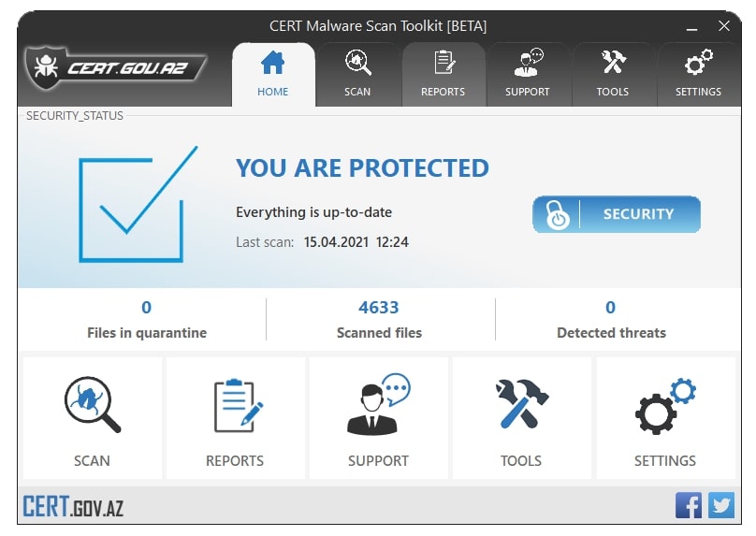Click the REPORTS label on the bottom tile

click(x=235, y=461)
